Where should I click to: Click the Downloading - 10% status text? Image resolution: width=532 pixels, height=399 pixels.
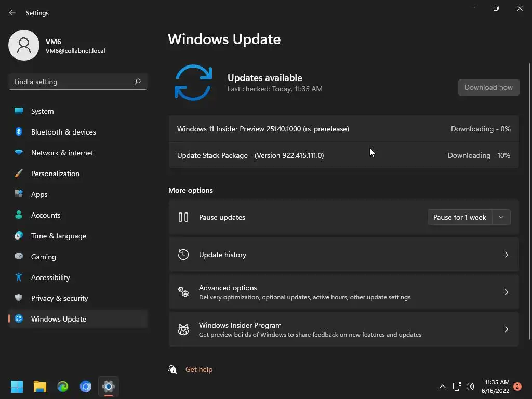point(479,155)
